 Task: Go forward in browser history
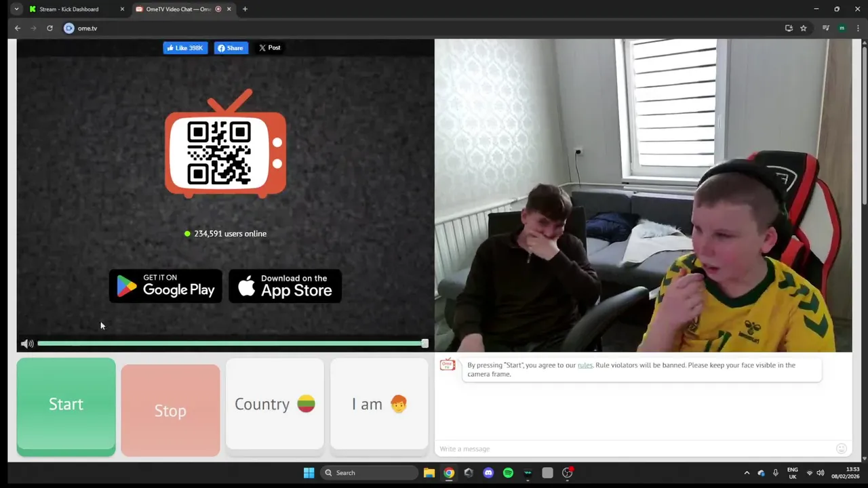pyautogui.click(x=33, y=28)
